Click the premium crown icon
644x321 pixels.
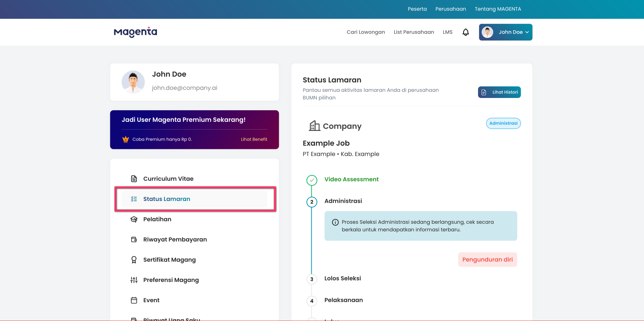click(125, 139)
